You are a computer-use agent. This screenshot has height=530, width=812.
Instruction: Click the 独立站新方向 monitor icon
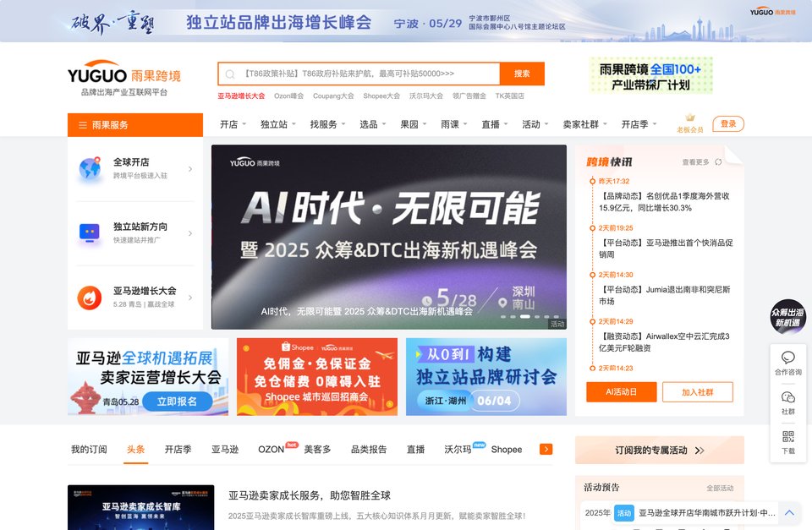(90, 233)
